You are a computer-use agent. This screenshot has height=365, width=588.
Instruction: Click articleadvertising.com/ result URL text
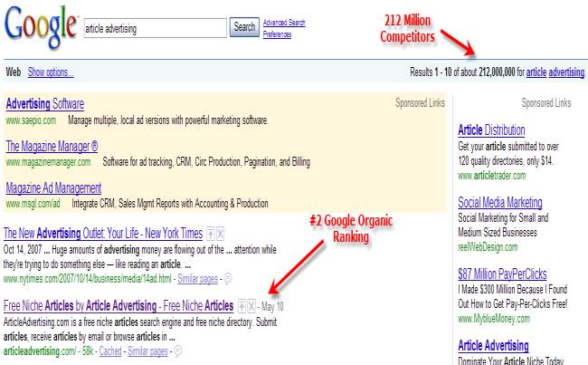click(x=40, y=351)
